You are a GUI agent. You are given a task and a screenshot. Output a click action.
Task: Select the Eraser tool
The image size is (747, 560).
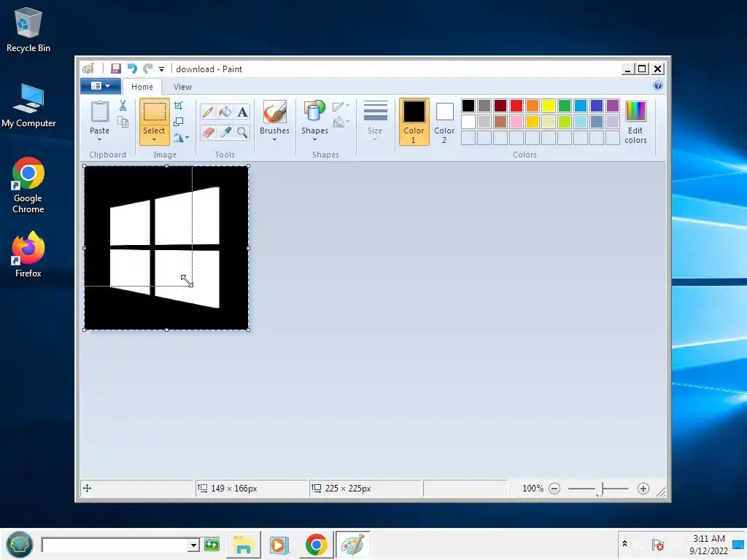point(208,133)
